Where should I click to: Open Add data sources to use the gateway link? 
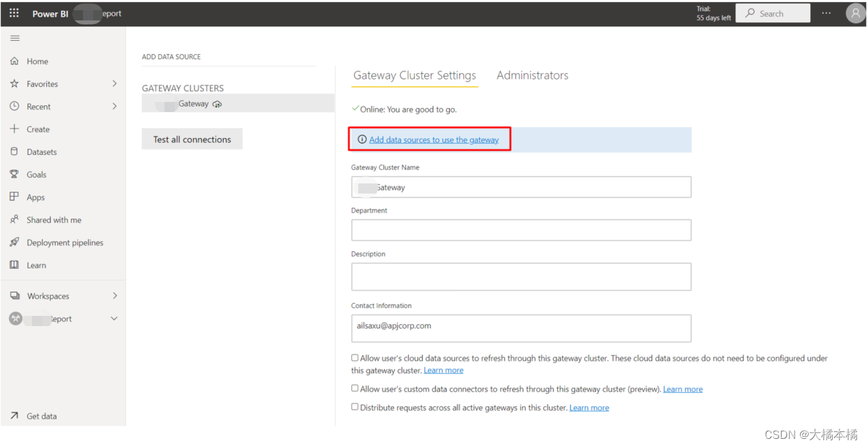[434, 140]
